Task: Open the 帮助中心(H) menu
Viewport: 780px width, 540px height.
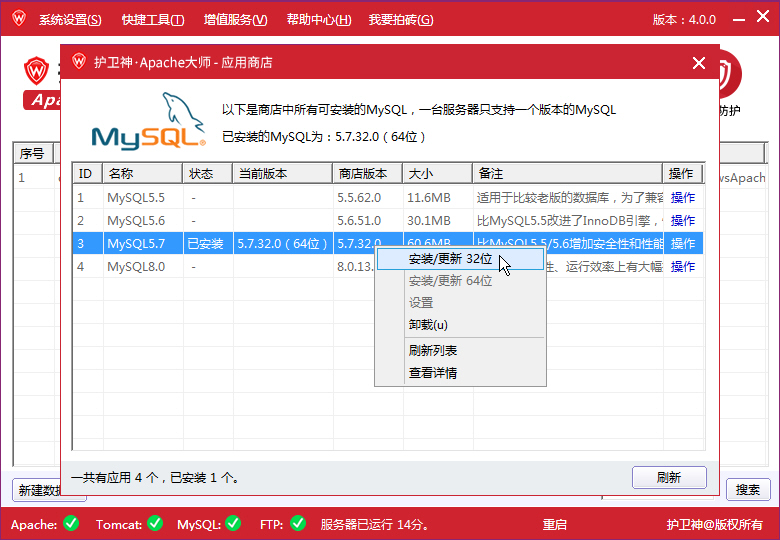Action: (319, 20)
